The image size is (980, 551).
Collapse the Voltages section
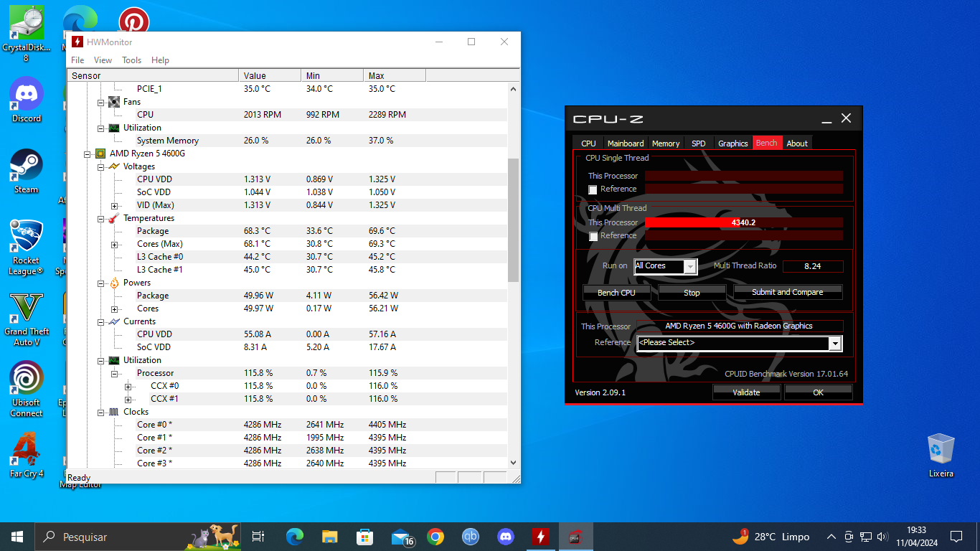[101, 166]
